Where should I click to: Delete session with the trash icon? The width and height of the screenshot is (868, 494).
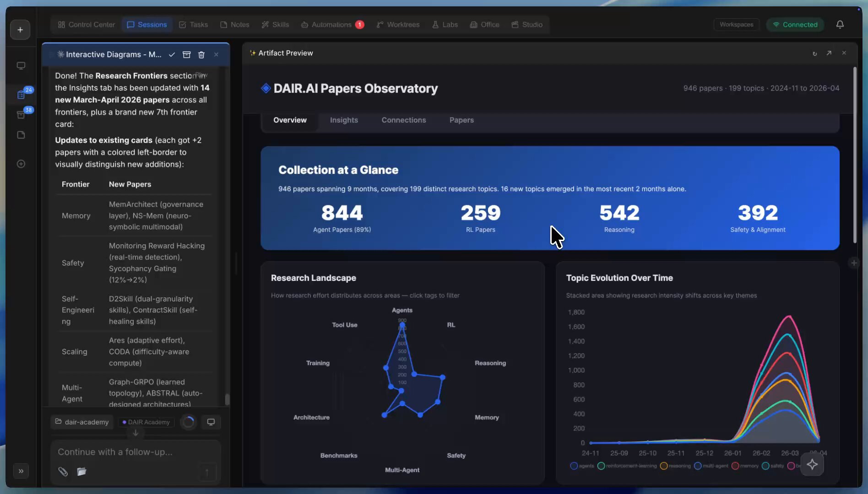pyautogui.click(x=201, y=55)
